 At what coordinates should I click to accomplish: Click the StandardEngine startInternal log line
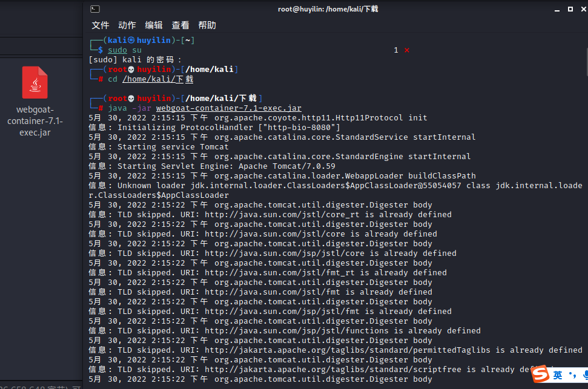(280, 156)
